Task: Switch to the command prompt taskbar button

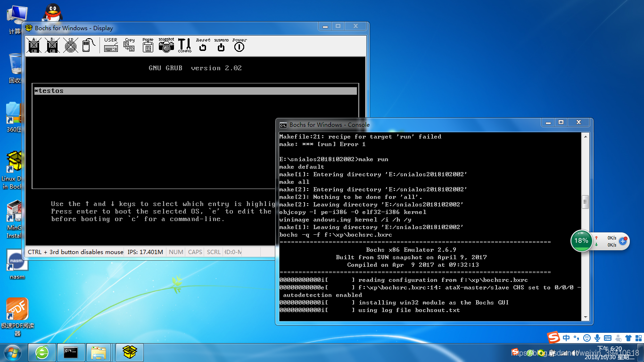Action: (x=71, y=352)
